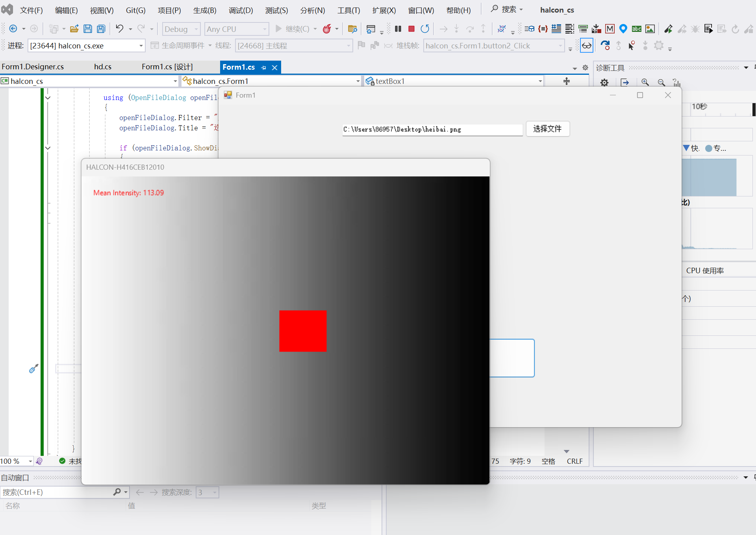This screenshot has height=535, width=756.
Task: Stop debugging with the red square icon
Action: 411,29
